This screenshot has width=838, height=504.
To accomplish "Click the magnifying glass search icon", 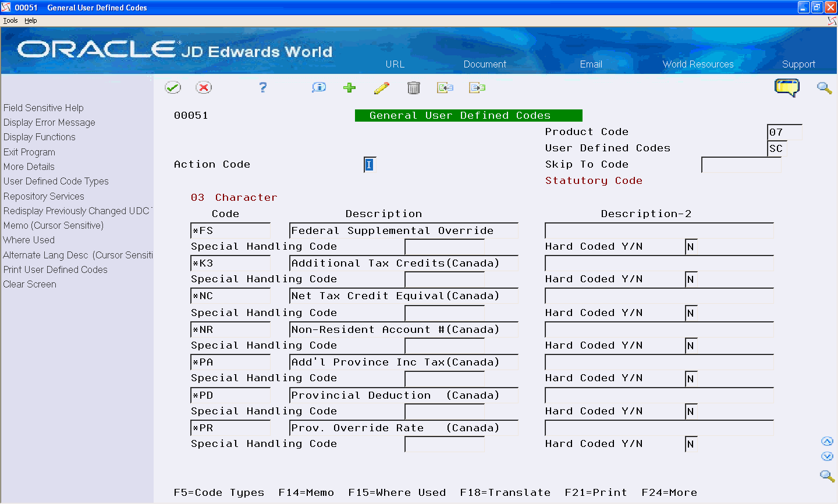I will 824,87.
